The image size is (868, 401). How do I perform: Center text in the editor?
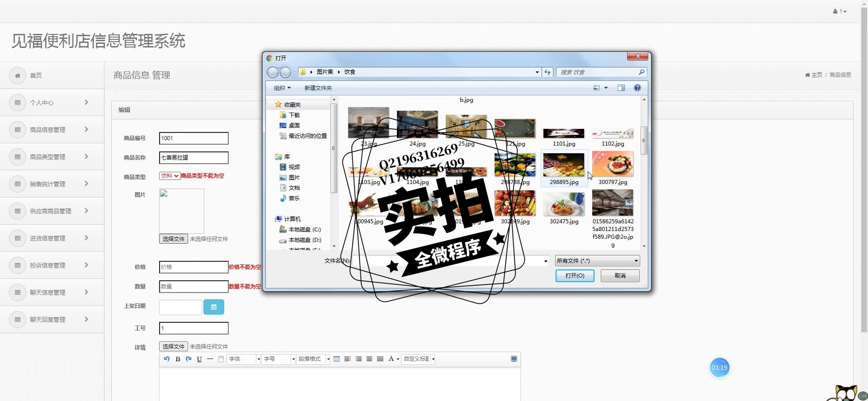(x=369, y=359)
